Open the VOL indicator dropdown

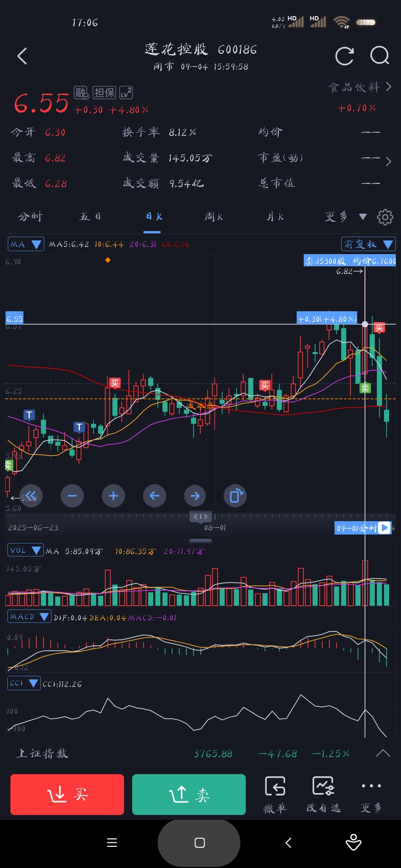(x=26, y=550)
